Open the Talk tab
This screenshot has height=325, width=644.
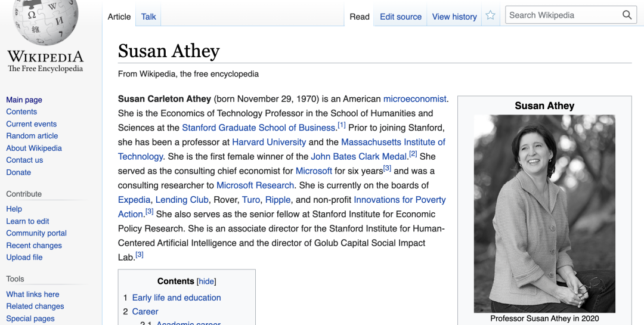pos(148,17)
